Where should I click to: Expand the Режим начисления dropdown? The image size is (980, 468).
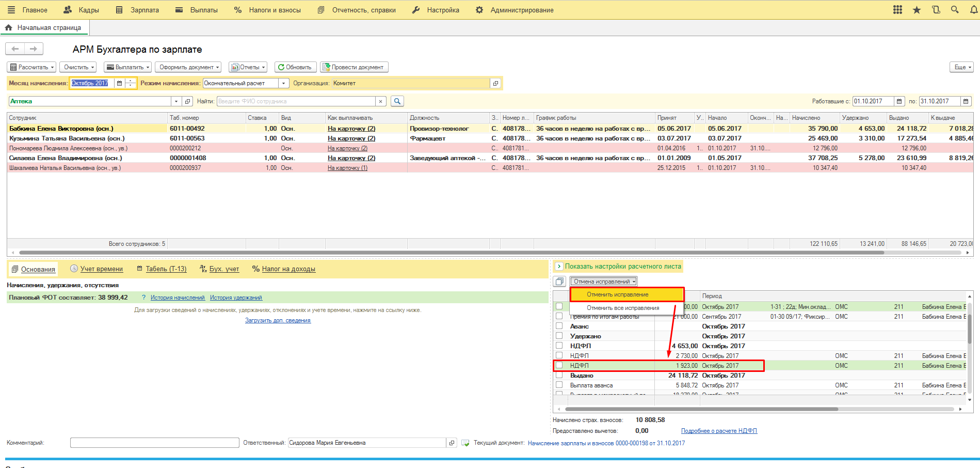(x=283, y=83)
